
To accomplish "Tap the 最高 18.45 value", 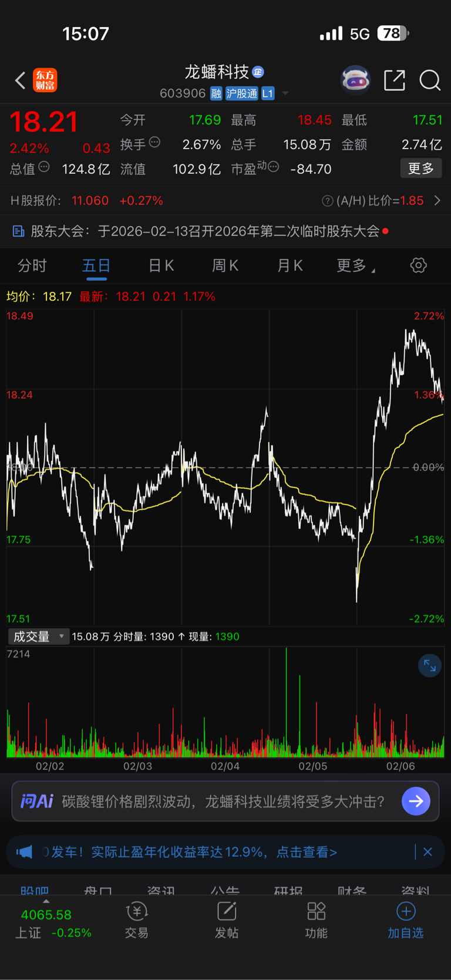I will [314, 120].
